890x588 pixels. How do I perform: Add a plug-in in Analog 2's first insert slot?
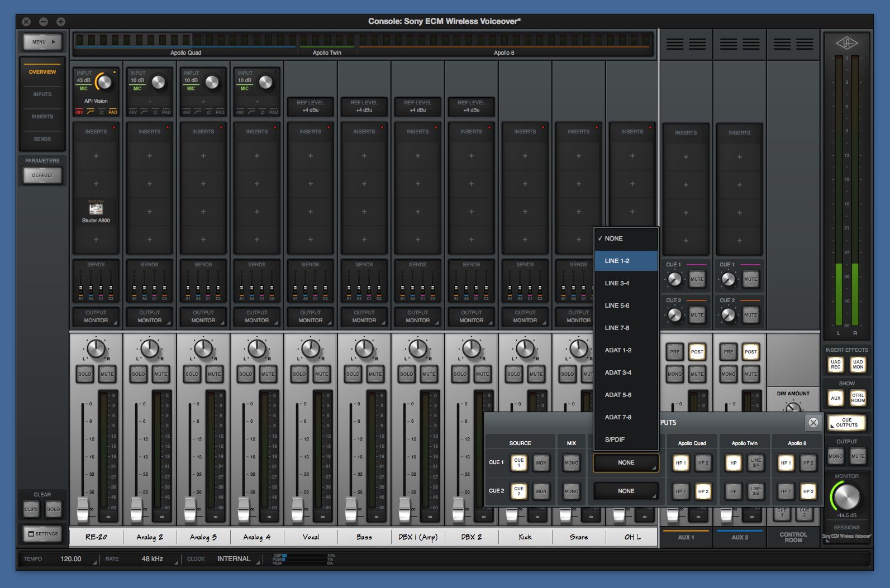150,156
